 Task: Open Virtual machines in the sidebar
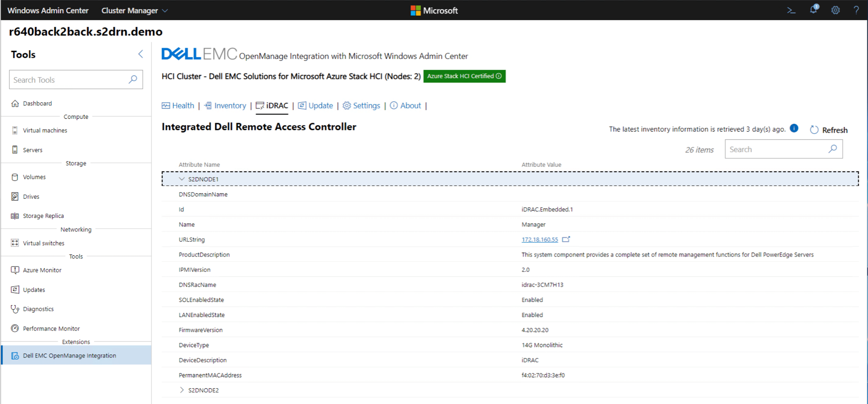[x=45, y=131]
